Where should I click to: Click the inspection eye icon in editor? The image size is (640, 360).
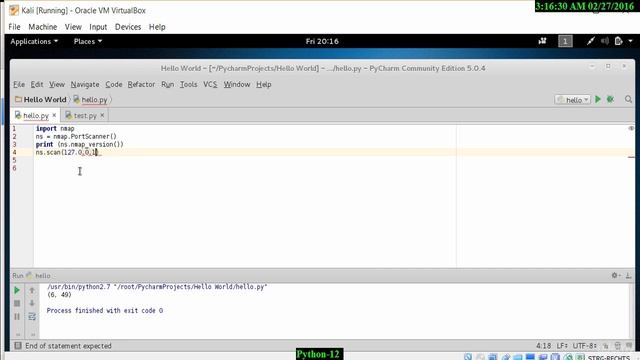(631, 128)
